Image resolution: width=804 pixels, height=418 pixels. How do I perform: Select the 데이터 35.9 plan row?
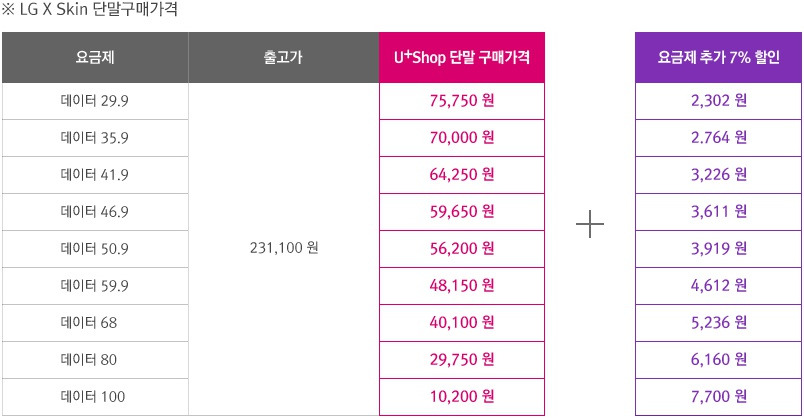[x=95, y=138]
